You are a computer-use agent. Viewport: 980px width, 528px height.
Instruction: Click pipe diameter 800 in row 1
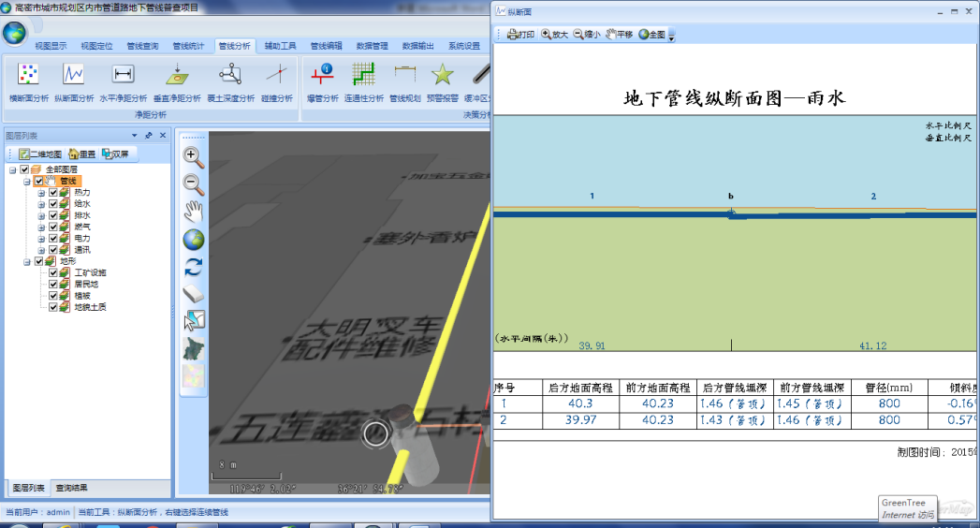(x=889, y=403)
